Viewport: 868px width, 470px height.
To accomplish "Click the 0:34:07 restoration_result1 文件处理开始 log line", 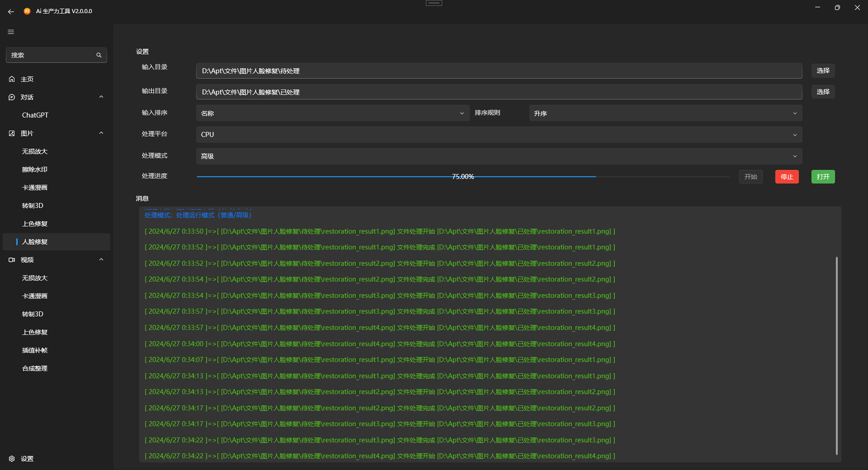I will [380, 360].
